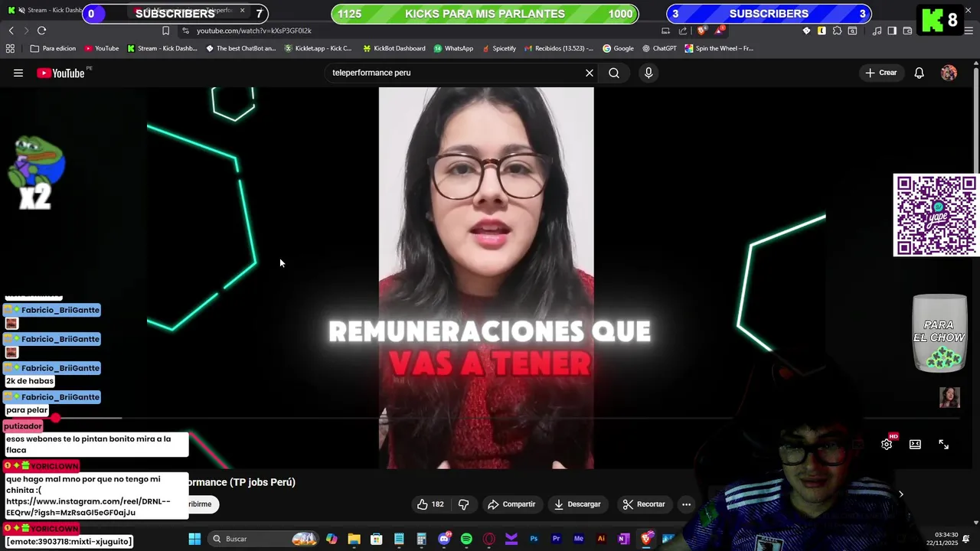Open Brave Rewards triangle icon
The height and width of the screenshot is (551, 980).
(x=720, y=31)
